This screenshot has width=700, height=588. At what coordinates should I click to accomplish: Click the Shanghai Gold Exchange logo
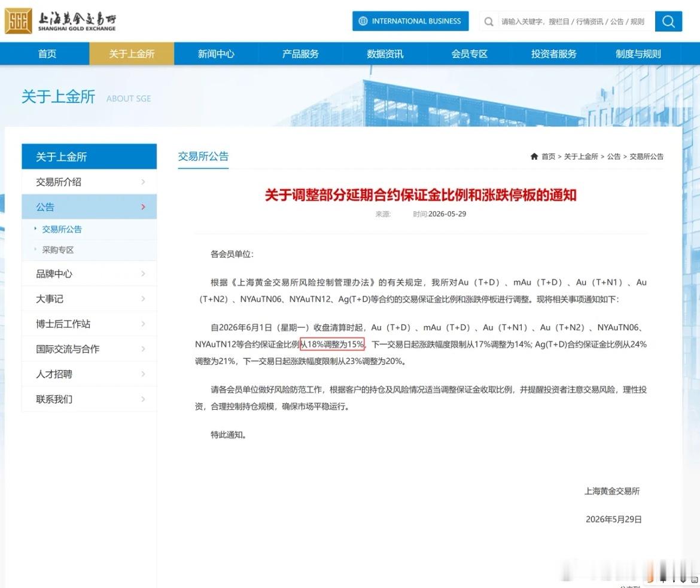coord(60,21)
